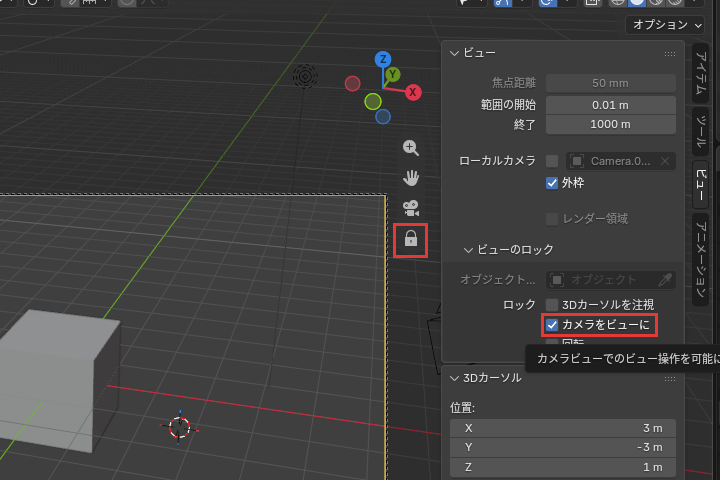Uncheck the 外枠 checkbox
720x480 pixels.
(x=552, y=183)
